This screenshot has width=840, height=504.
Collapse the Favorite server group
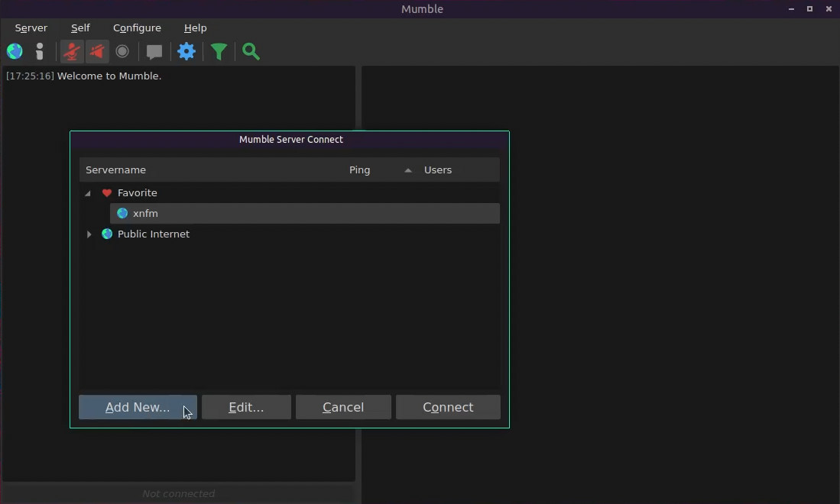[88, 193]
